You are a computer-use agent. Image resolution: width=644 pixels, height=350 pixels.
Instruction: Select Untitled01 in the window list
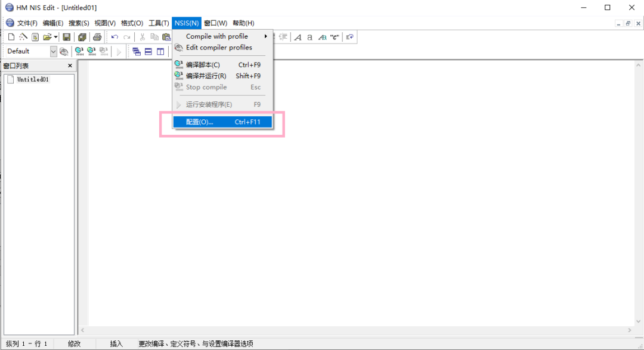tap(33, 79)
